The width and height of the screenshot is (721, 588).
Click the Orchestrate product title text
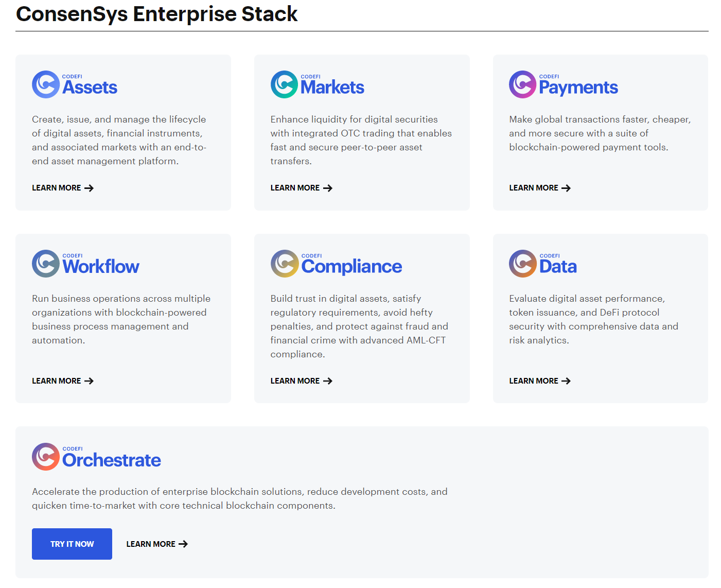112,460
